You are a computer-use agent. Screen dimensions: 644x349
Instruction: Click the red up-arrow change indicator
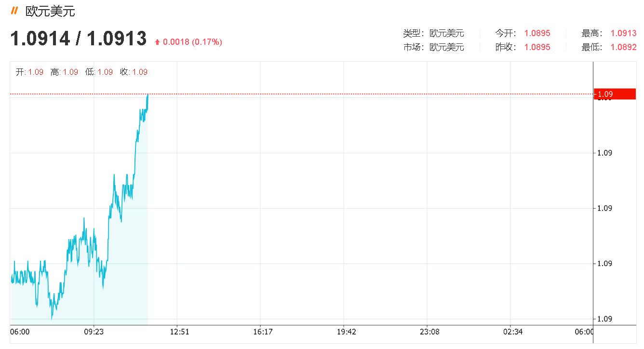click(157, 42)
